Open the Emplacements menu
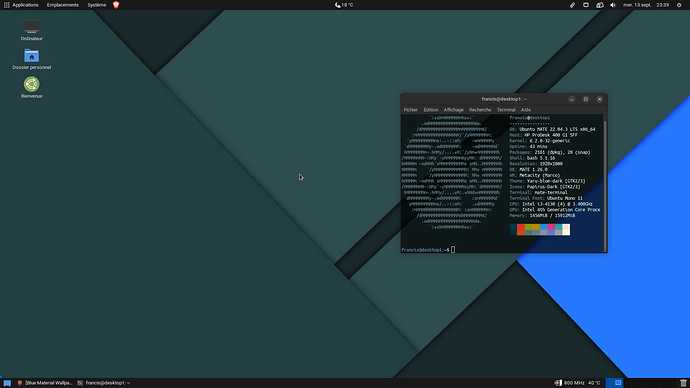Screen dimensions: 690x388 (x=62, y=5)
